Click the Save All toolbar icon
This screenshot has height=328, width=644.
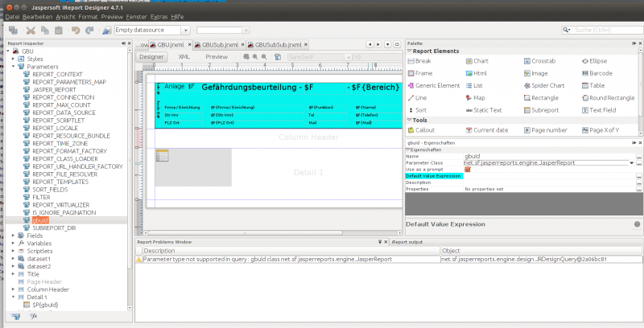click(x=14, y=30)
